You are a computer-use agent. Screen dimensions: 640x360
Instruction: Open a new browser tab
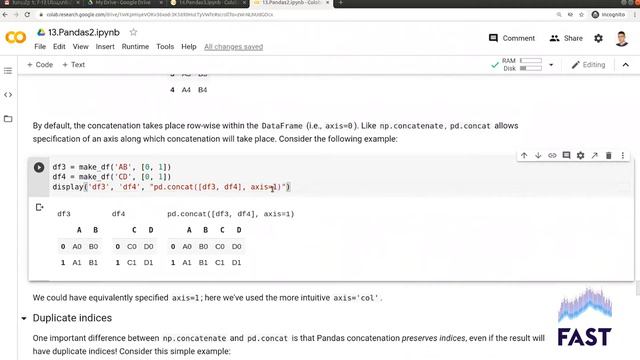click(x=341, y=3)
